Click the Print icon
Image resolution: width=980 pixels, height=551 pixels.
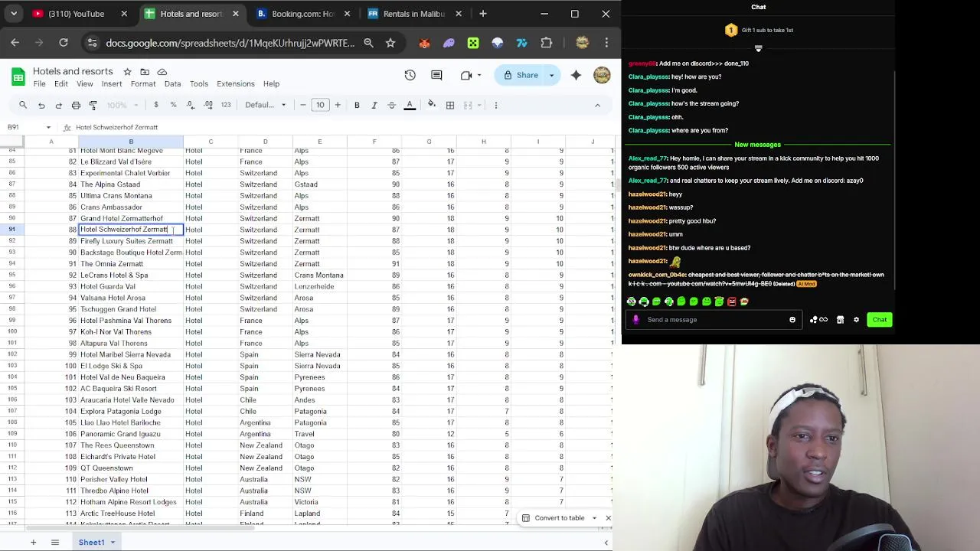[x=76, y=105]
